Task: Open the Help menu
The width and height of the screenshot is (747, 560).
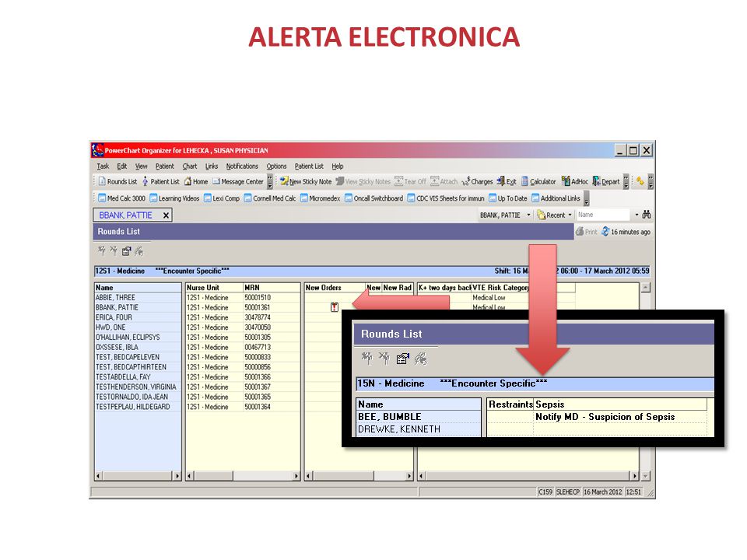Action: [x=337, y=166]
